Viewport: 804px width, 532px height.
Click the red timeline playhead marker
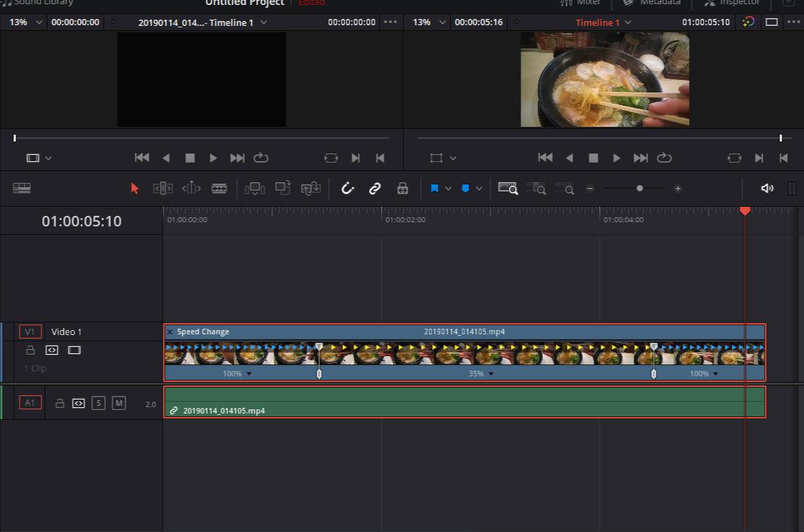click(745, 211)
